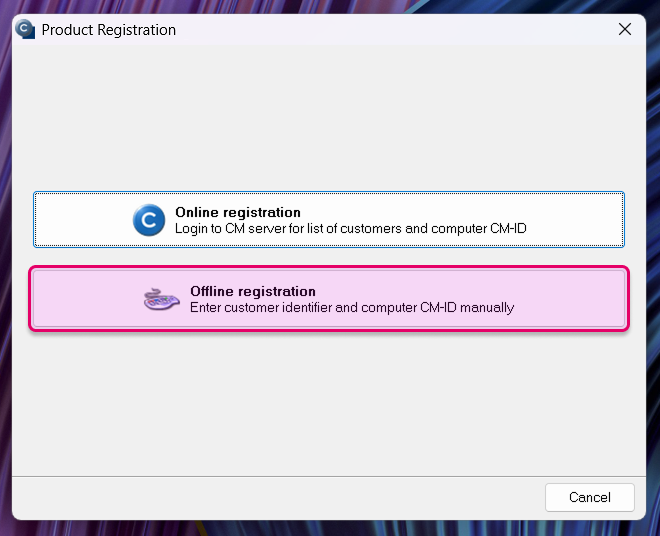Click the Product Registration title text
The width and height of the screenshot is (660, 536).
(109, 30)
